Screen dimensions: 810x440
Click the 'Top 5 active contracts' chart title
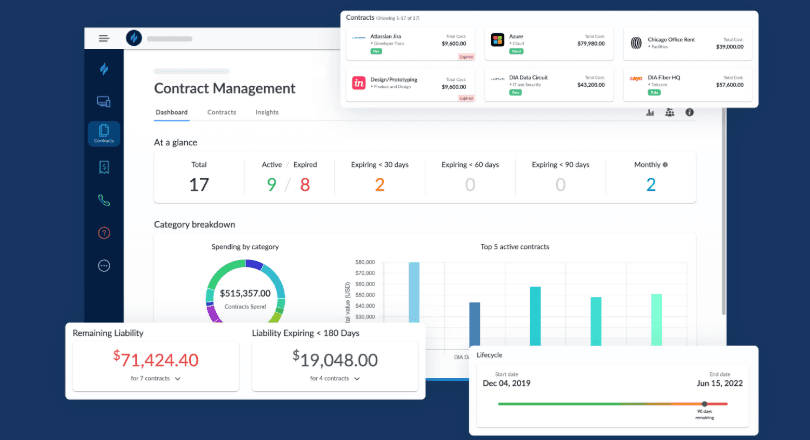tap(515, 247)
